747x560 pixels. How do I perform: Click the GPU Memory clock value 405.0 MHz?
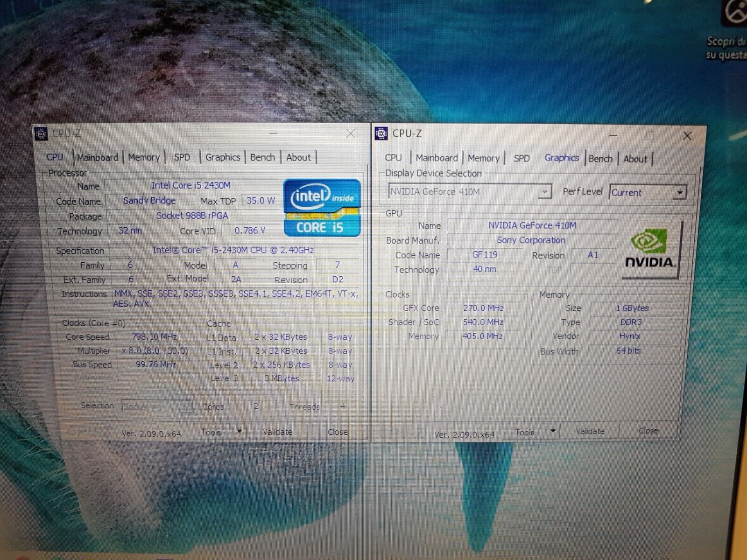[x=483, y=336]
